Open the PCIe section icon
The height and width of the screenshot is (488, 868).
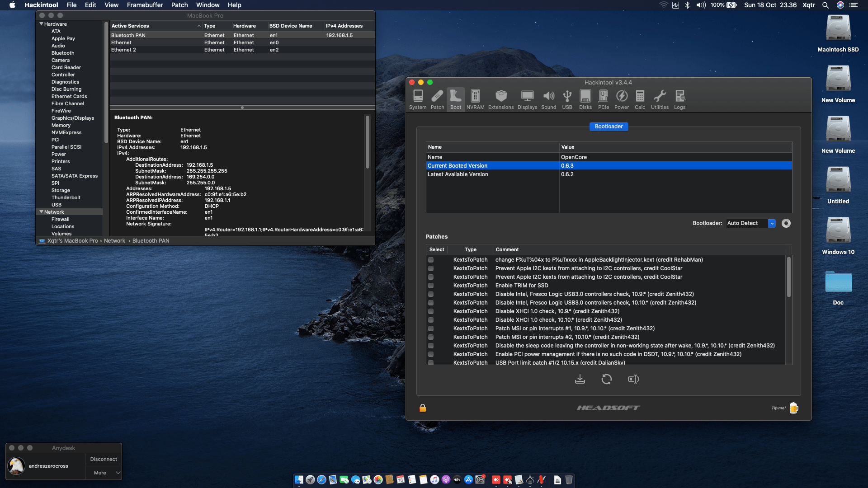click(604, 99)
